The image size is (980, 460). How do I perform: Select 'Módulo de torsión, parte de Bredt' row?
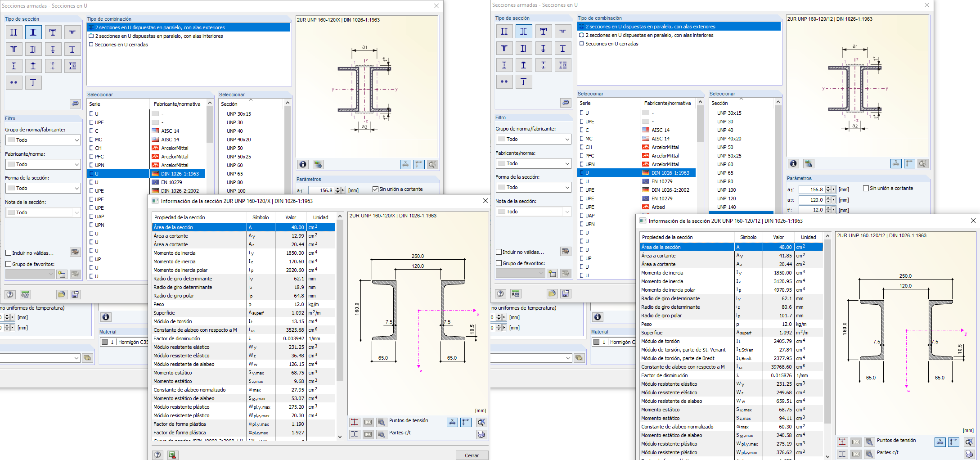[x=731, y=358]
